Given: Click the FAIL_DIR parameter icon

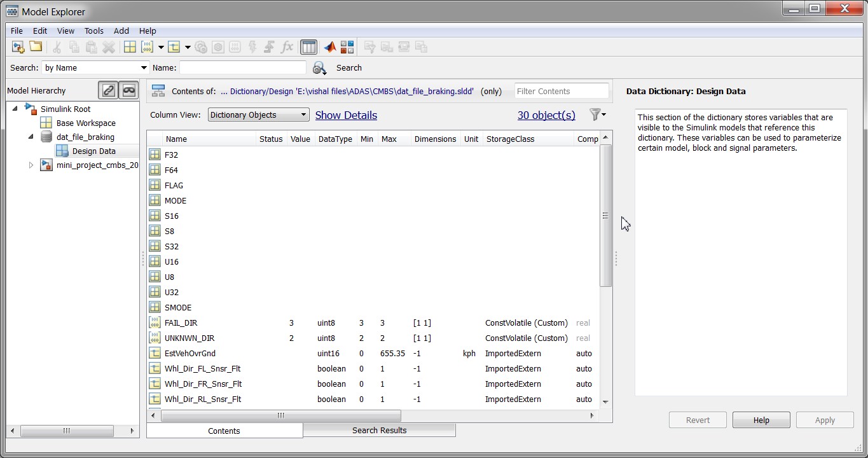Looking at the screenshot, I should pos(155,323).
